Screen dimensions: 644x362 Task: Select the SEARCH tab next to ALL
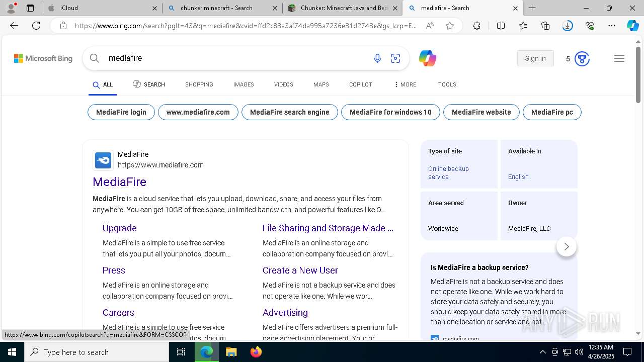[149, 84]
